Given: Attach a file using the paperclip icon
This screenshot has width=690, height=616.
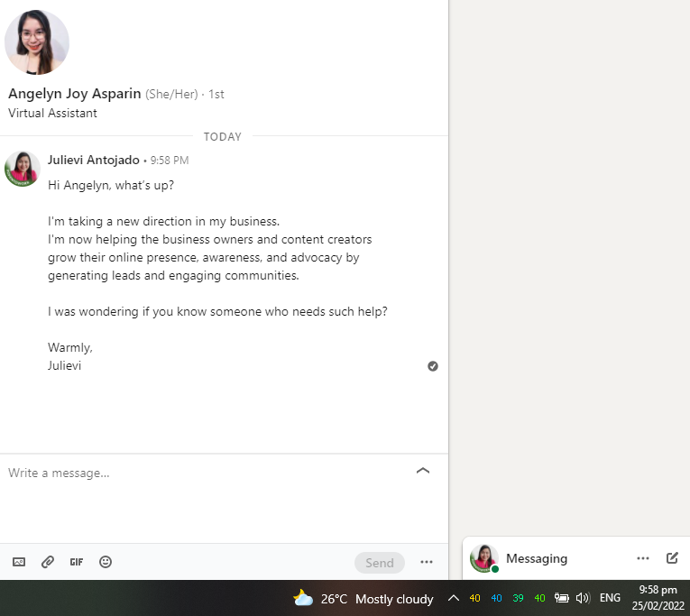Looking at the screenshot, I should pyautogui.click(x=48, y=562).
